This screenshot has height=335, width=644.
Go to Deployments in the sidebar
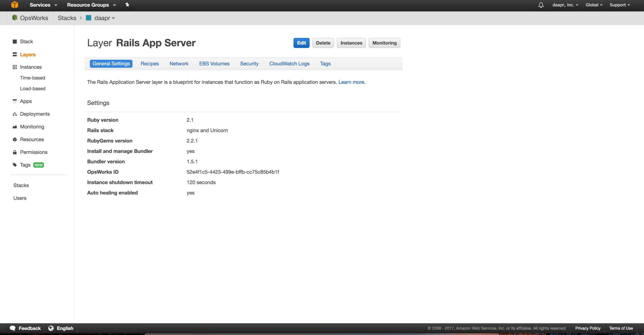[x=35, y=114]
